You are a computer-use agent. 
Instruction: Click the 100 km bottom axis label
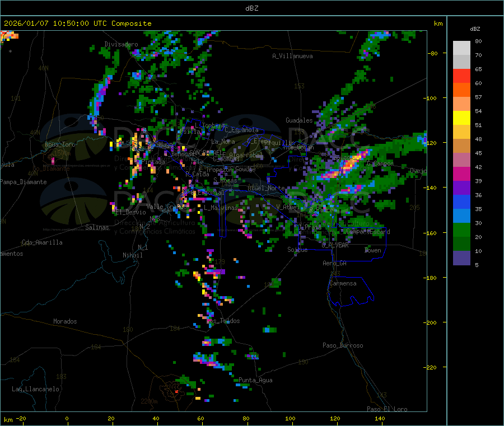pyautogui.click(x=290, y=418)
